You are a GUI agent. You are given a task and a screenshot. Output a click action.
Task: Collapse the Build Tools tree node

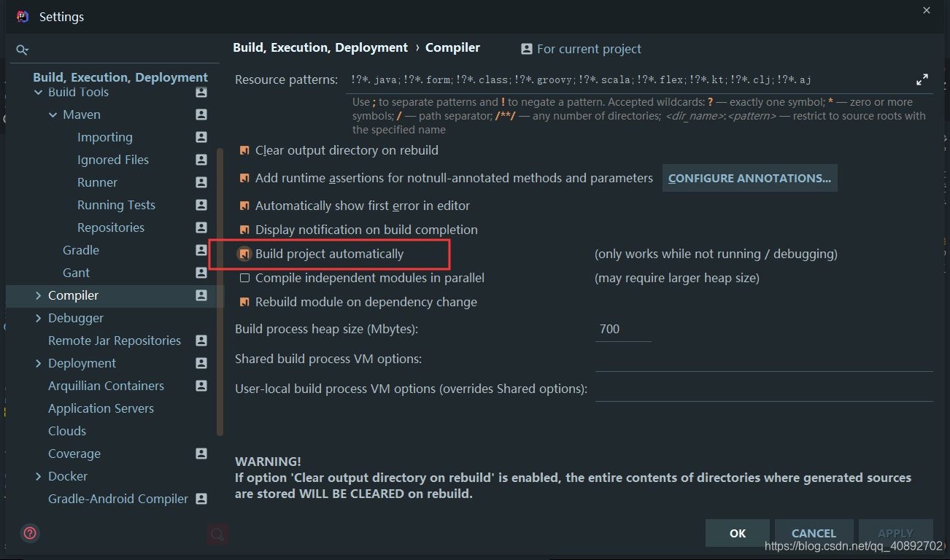(39, 92)
